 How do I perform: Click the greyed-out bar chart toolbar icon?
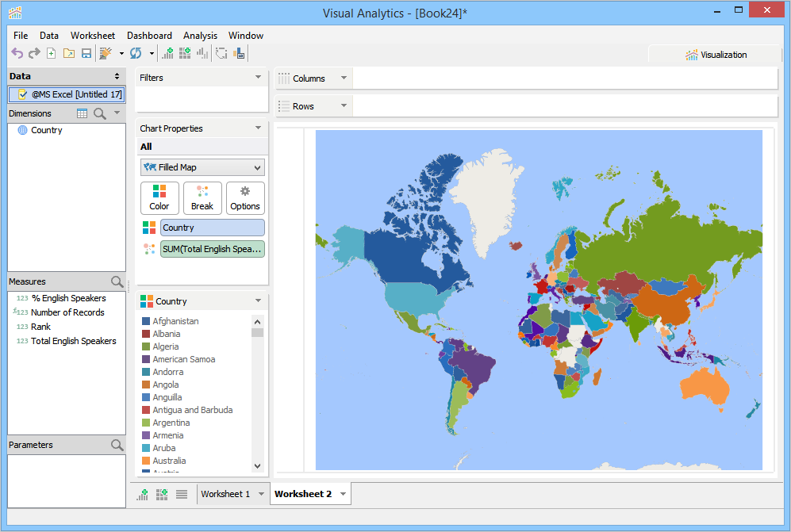click(x=202, y=53)
